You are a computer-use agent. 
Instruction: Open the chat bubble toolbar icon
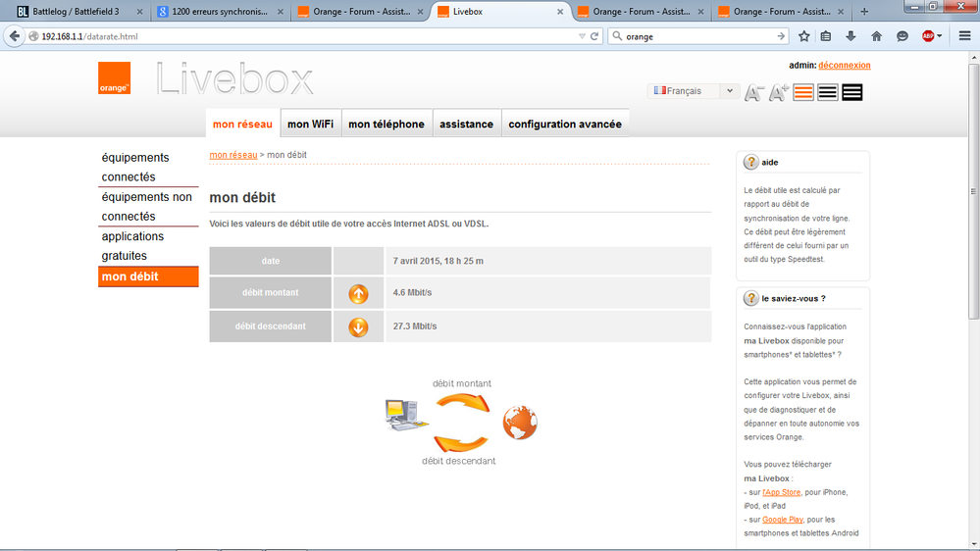coord(902,36)
